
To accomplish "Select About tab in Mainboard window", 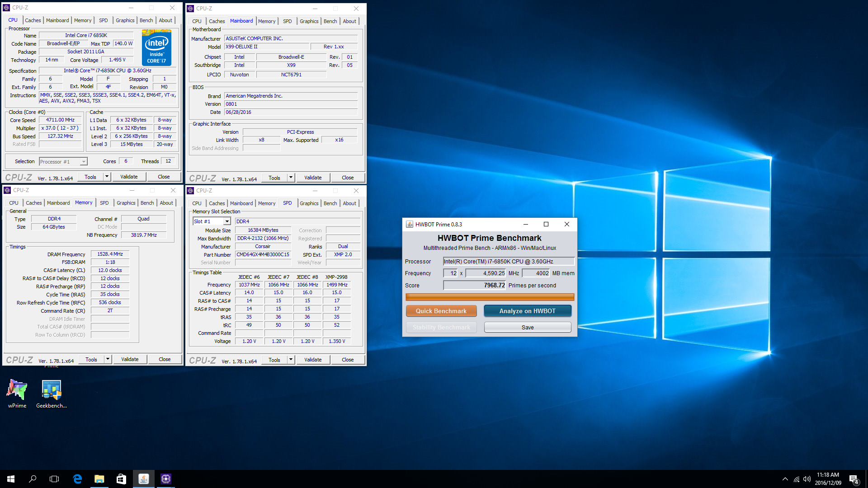I will click(349, 21).
